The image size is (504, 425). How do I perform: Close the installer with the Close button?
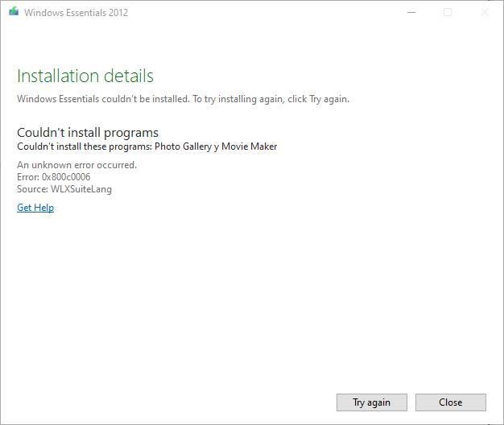(451, 402)
